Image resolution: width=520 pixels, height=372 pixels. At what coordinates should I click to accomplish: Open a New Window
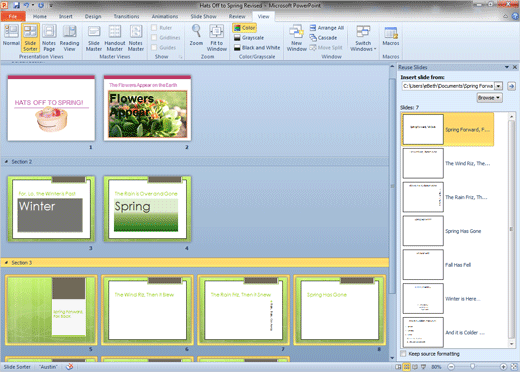[296, 38]
